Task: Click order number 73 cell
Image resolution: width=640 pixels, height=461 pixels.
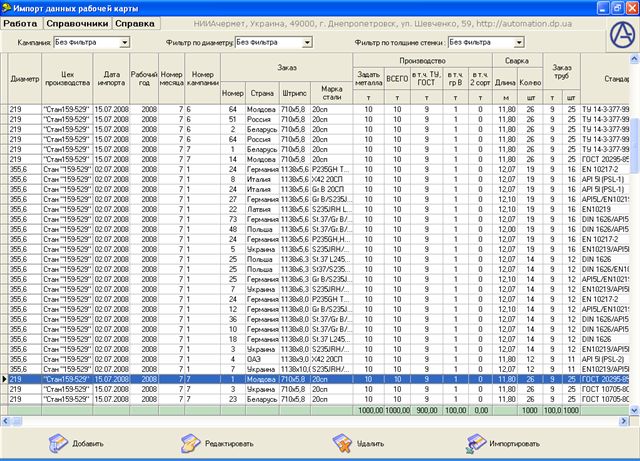Action: click(233, 219)
